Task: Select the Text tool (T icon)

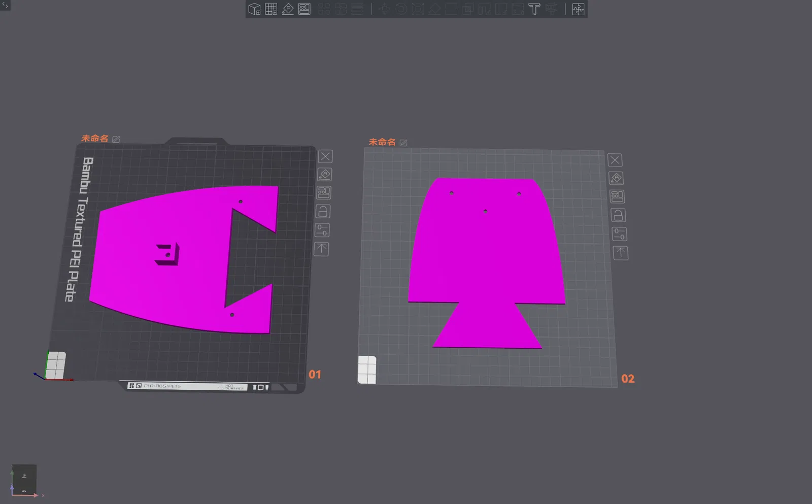Action: pos(534,9)
